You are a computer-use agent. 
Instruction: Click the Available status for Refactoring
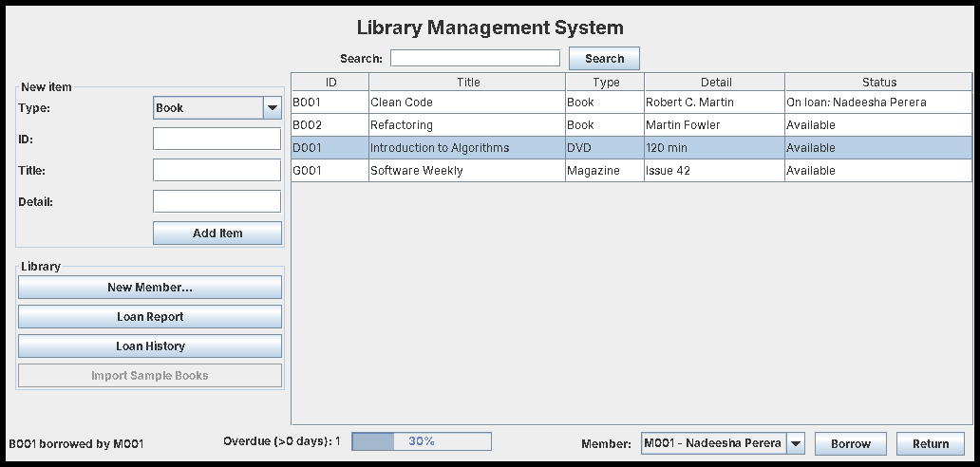point(878,125)
